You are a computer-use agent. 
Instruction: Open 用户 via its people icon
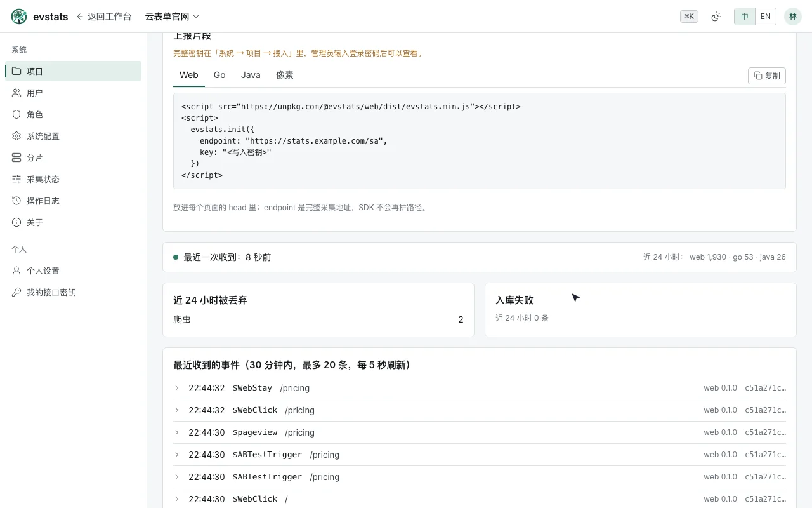click(x=16, y=93)
